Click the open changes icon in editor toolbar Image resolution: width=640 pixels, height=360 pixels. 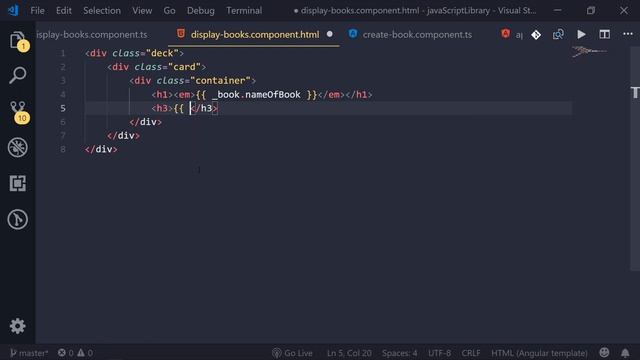coord(558,34)
